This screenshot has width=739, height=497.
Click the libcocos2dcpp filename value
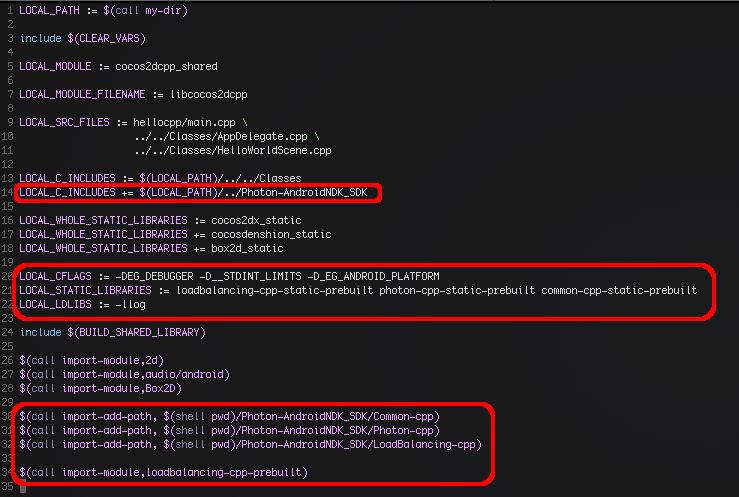(209, 94)
